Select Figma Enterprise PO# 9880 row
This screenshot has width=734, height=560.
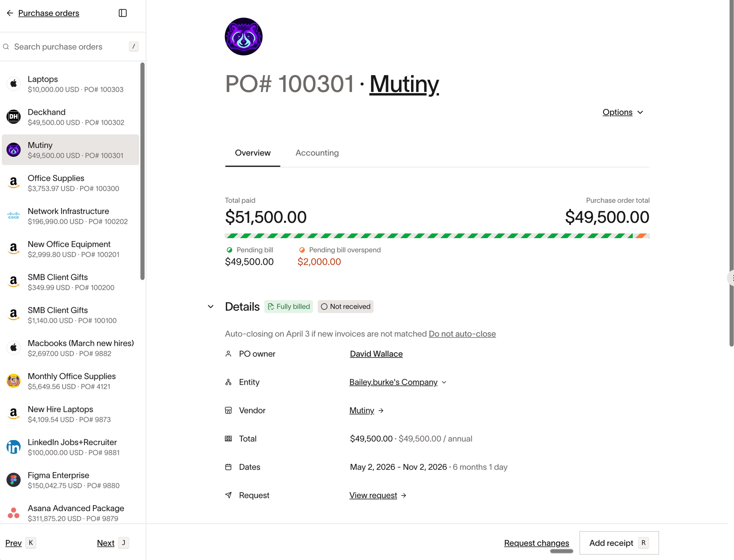click(70, 480)
